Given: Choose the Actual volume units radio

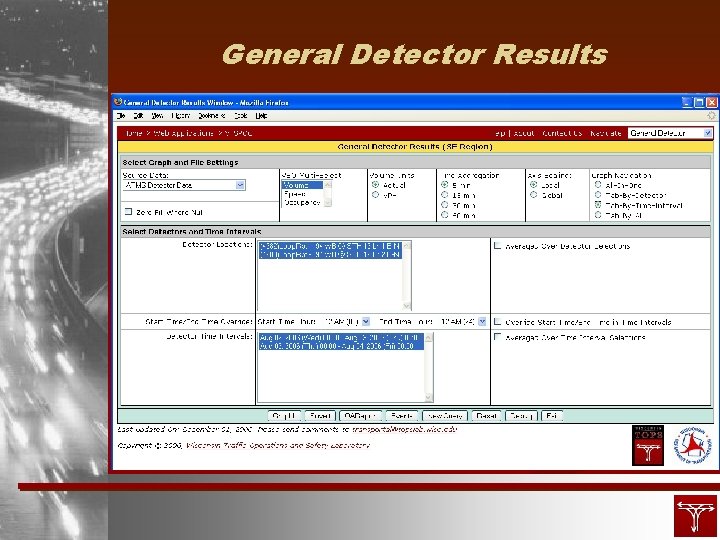Looking at the screenshot, I should (x=375, y=185).
